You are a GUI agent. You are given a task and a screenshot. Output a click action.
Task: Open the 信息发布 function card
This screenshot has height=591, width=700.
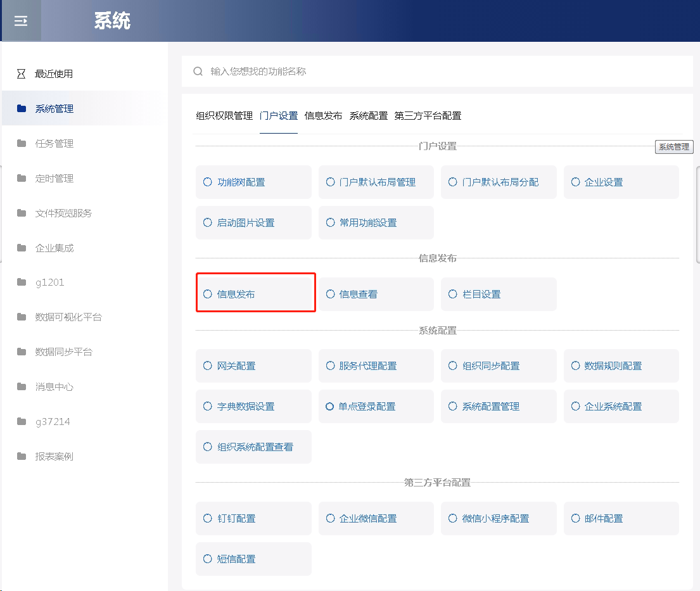point(253,294)
